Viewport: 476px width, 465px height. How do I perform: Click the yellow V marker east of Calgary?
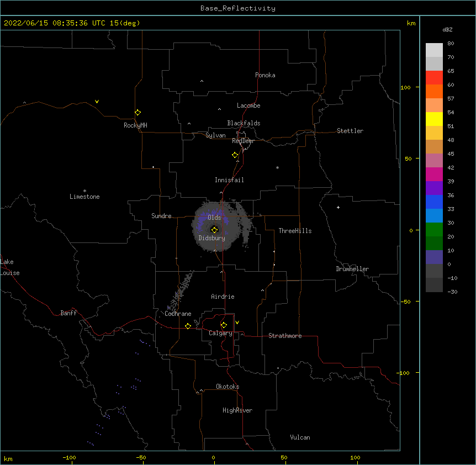click(x=237, y=323)
